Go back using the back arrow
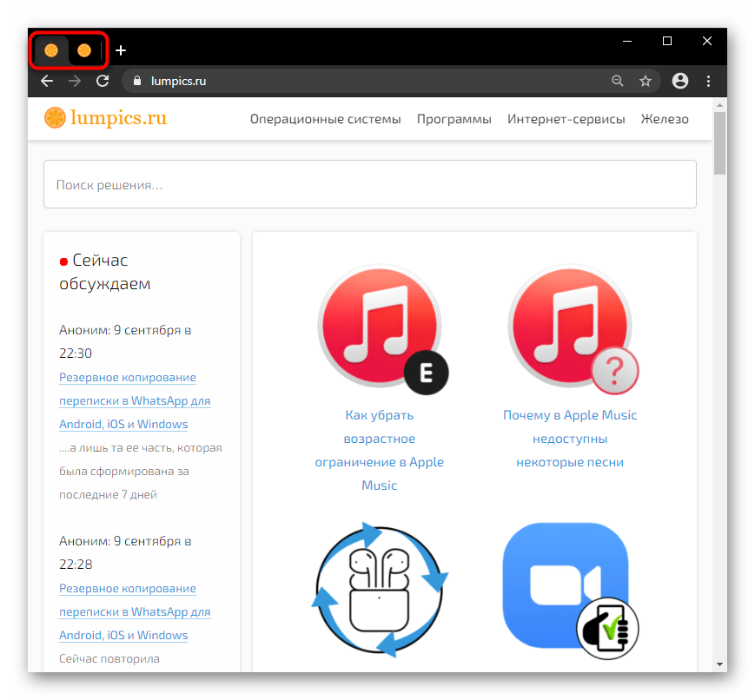Image resolution: width=755 pixels, height=700 pixels. tap(47, 81)
